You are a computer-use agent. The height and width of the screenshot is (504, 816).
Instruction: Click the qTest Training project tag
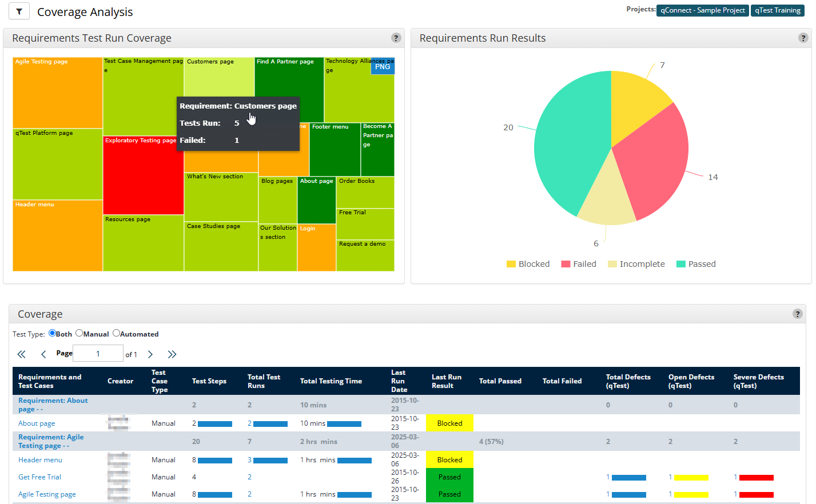[777, 10]
